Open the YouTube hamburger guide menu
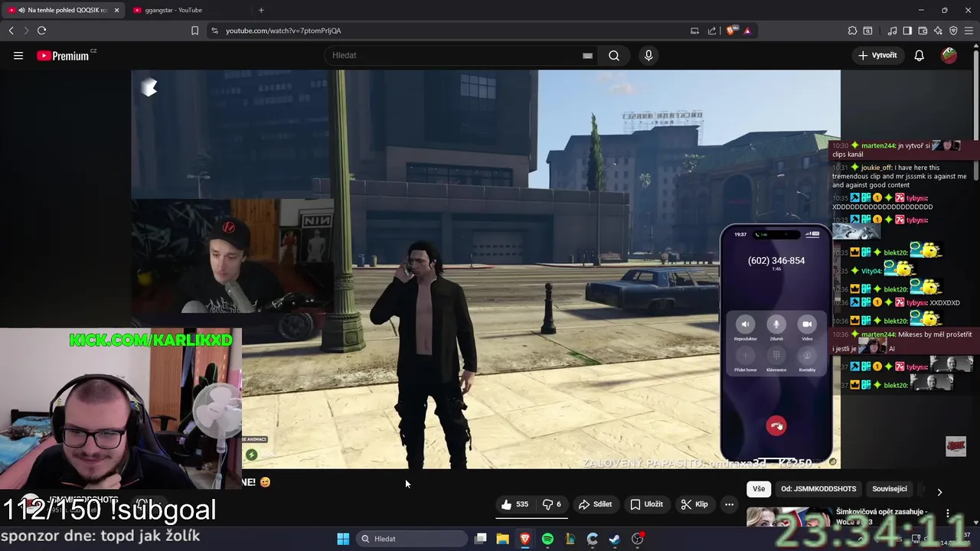The width and height of the screenshot is (980, 551). (x=18, y=55)
